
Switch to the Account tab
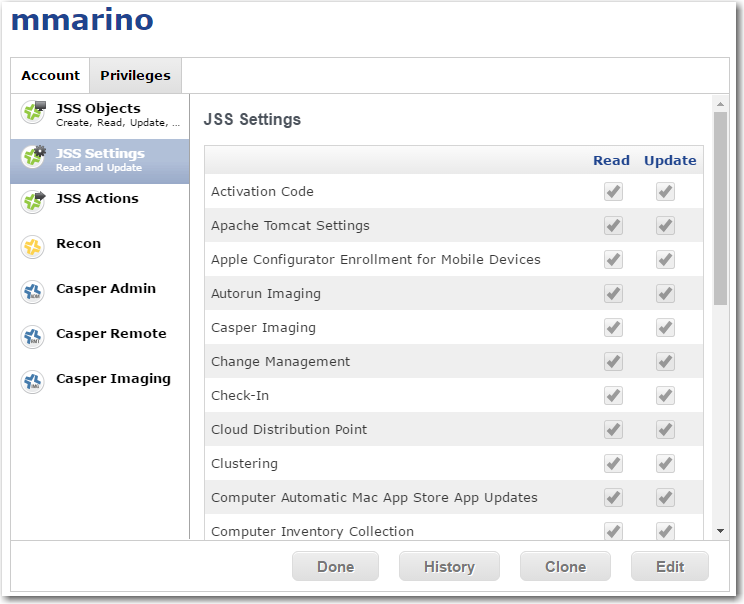point(50,75)
